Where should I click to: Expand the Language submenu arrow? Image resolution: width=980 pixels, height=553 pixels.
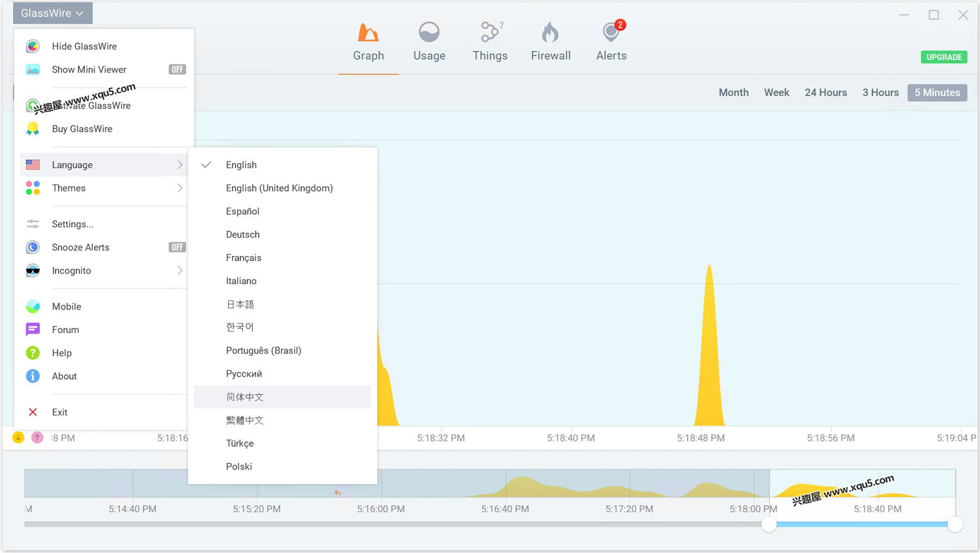click(x=180, y=165)
